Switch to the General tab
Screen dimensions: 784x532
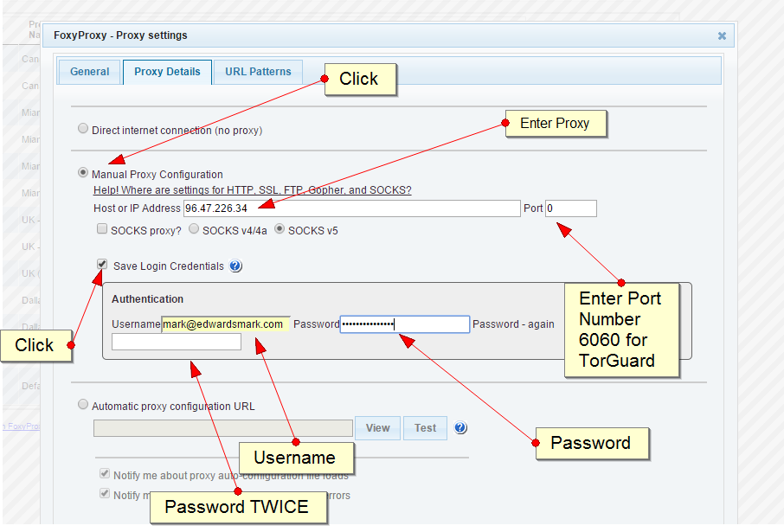pyautogui.click(x=89, y=72)
